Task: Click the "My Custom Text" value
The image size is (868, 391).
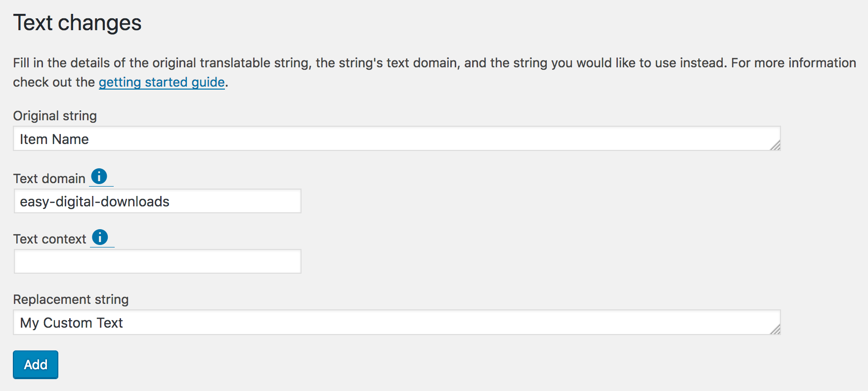Action: click(x=71, y=323)
